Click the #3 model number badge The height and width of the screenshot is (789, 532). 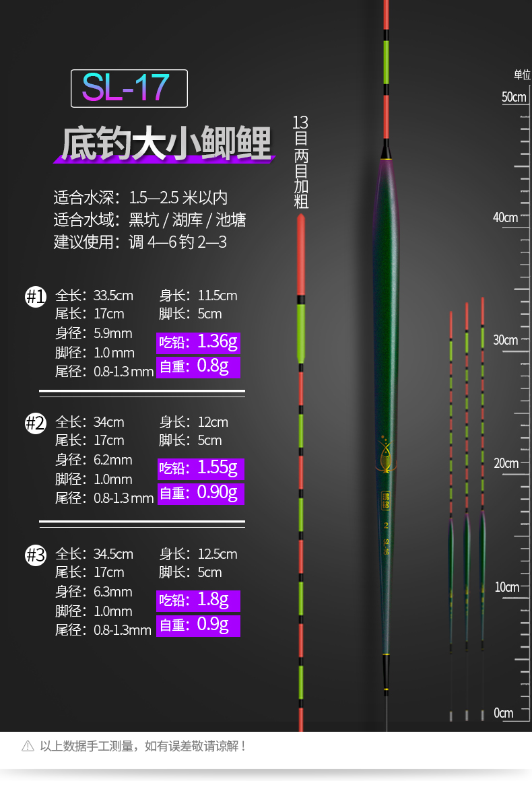[x=36, y=555]
